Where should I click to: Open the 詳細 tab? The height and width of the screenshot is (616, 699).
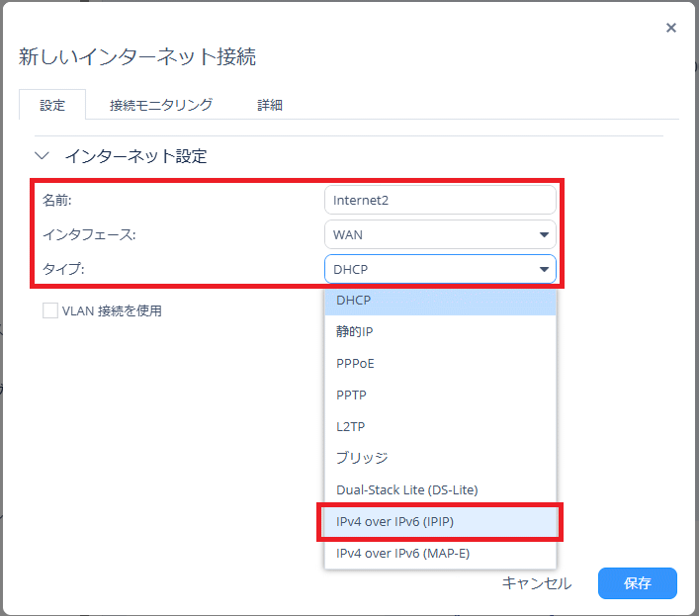270,105
